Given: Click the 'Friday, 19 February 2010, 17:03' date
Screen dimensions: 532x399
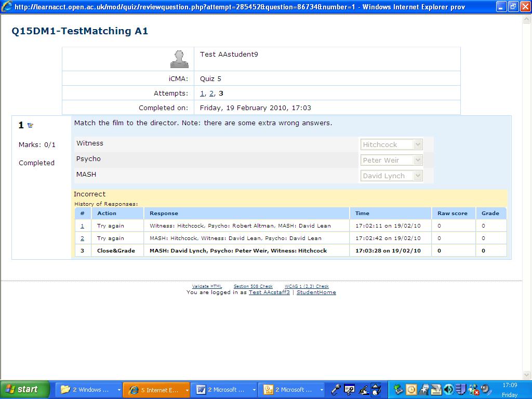Looking at the screenshot, I should [x=256, y=108].
